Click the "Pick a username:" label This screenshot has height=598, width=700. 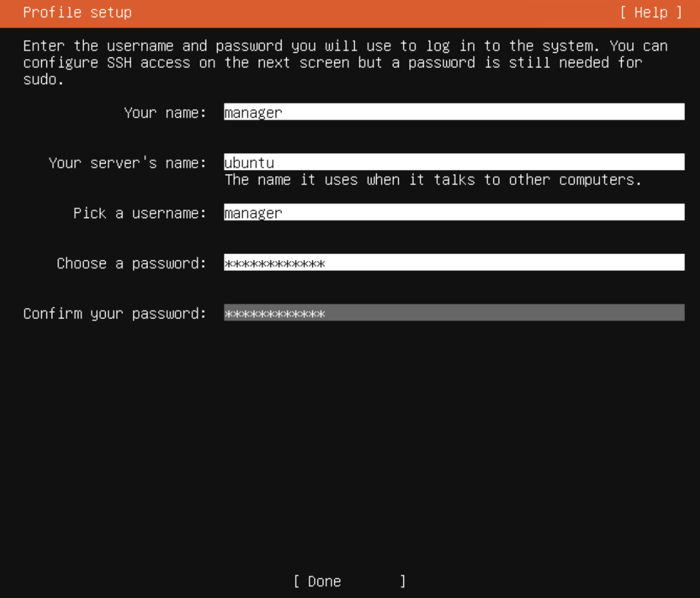tap(140, 213)
